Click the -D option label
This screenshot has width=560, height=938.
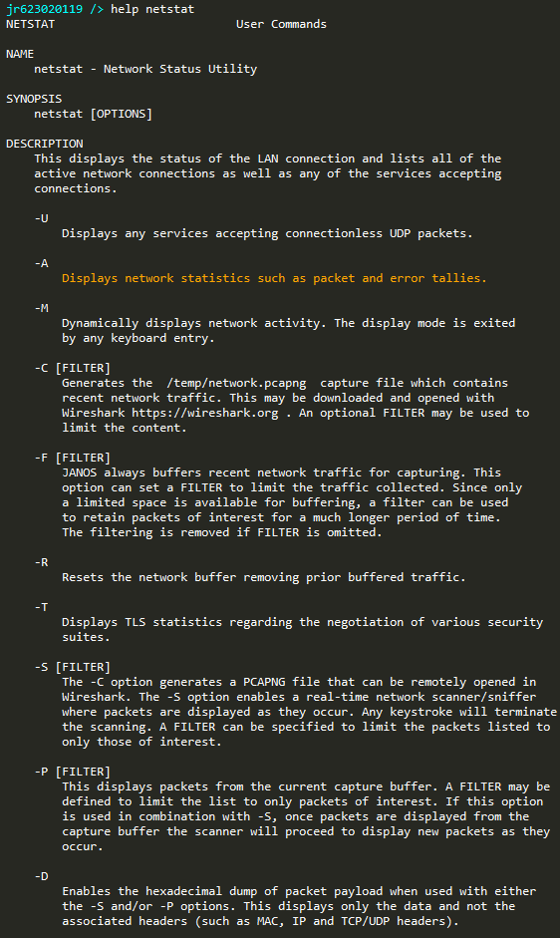(41, 876)
